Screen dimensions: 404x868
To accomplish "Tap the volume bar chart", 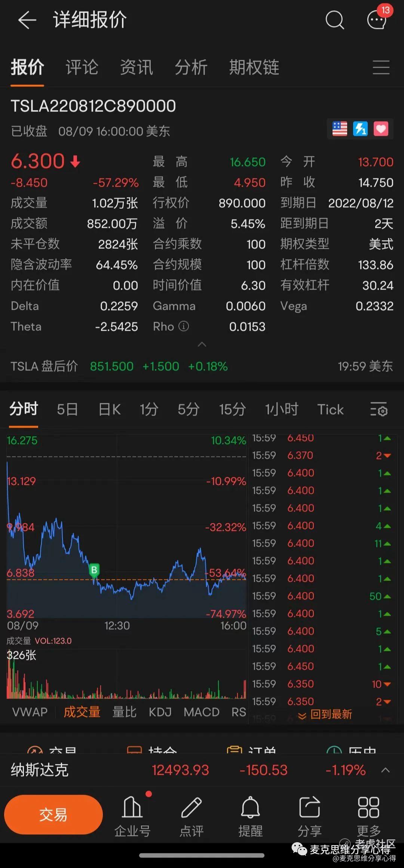I will point(126,674).
